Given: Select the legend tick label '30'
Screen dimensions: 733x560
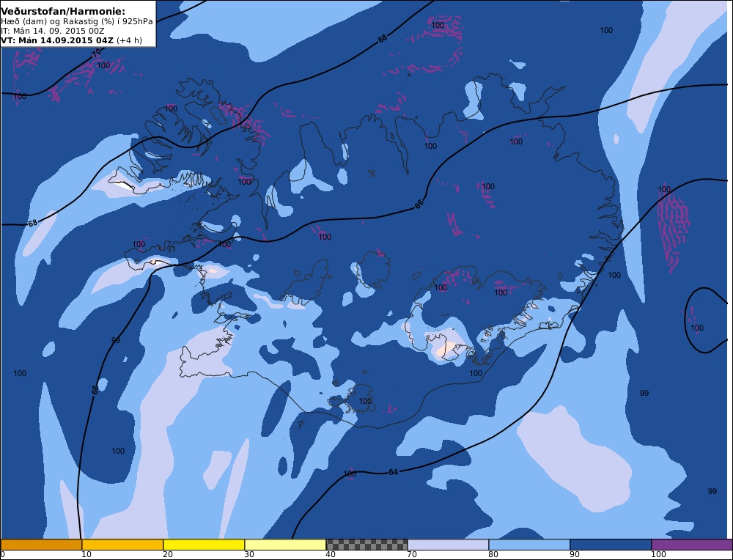Looking at the screenshot, I should 249,555.
